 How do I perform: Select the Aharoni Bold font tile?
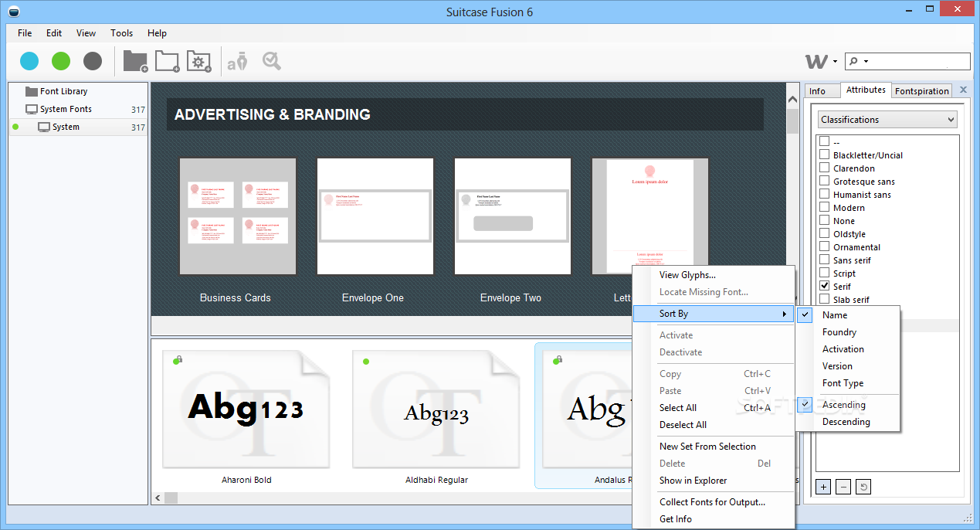(x=247, y=417)
